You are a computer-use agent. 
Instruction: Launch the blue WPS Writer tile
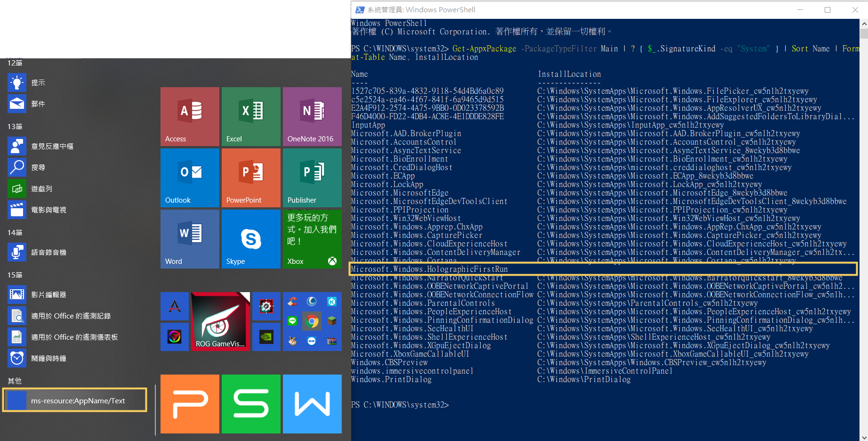pos(312,404)
